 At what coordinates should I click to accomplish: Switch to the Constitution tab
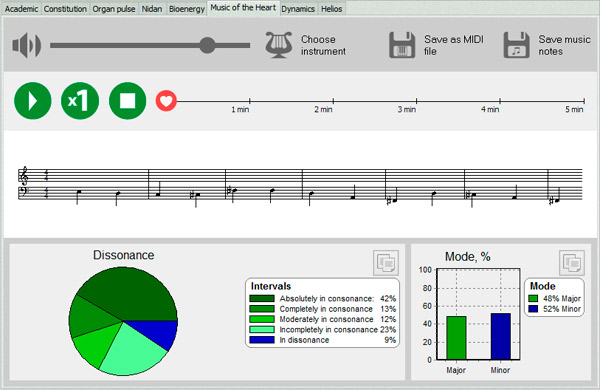pos(65,9)
